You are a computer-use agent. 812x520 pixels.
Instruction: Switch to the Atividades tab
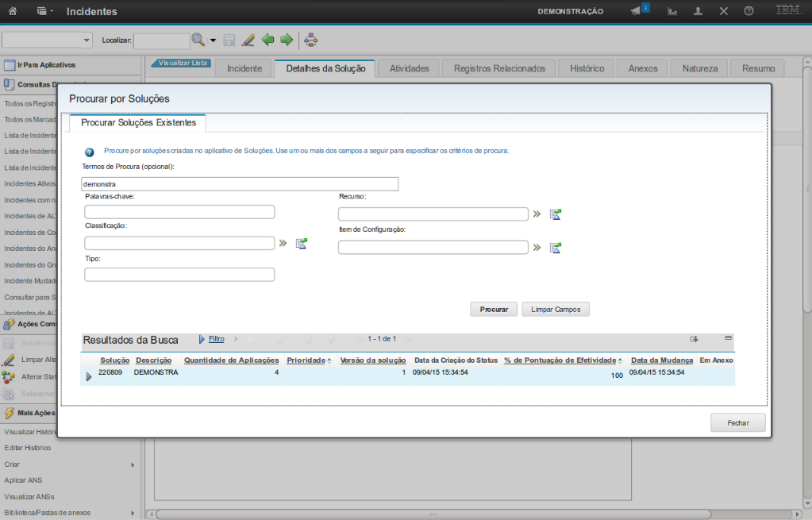[409, 68]
